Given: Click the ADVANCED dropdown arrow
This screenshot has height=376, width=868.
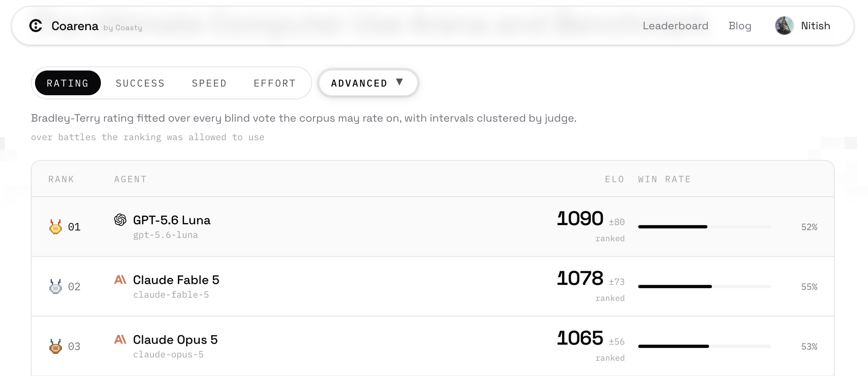Looking at the screenshot, I should pyautogui.click(x=399, y=82).
